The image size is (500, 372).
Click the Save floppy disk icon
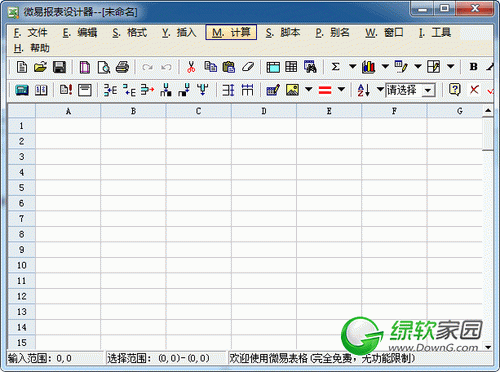[x=60, y=67]
